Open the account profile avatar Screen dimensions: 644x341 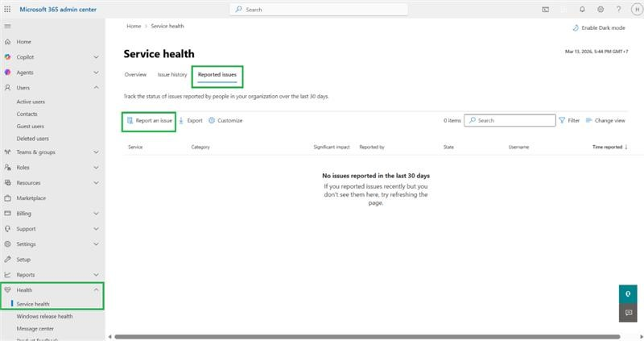click(x=637, y=10)
